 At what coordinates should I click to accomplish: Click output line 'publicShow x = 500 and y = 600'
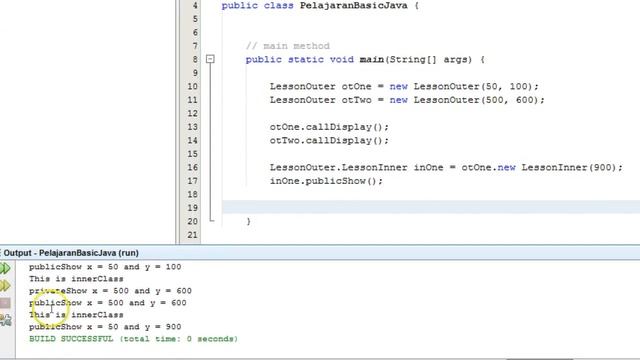[108, 303]
